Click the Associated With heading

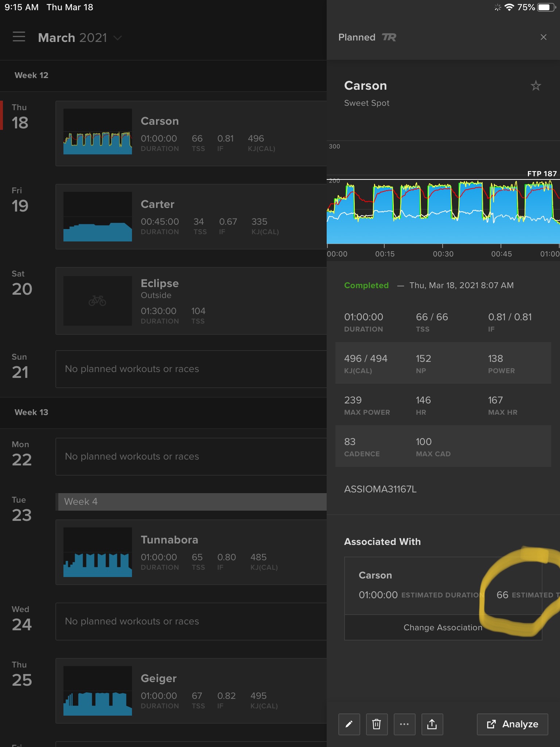coord(382,542)
